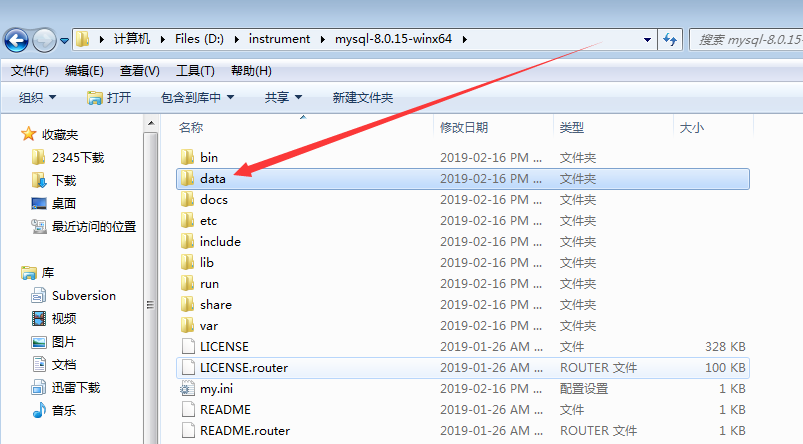Expand the arrow after instrument breadcrumb

323,39
